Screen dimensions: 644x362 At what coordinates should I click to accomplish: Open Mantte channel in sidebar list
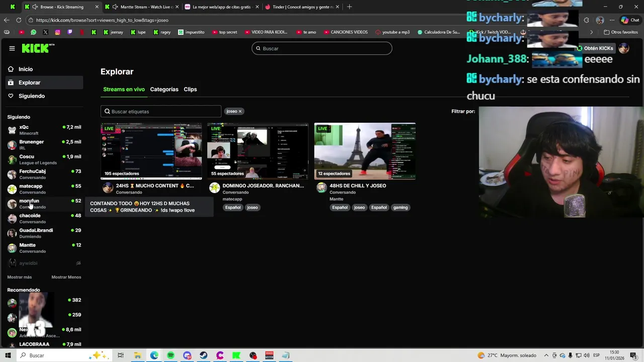[44, 248]
